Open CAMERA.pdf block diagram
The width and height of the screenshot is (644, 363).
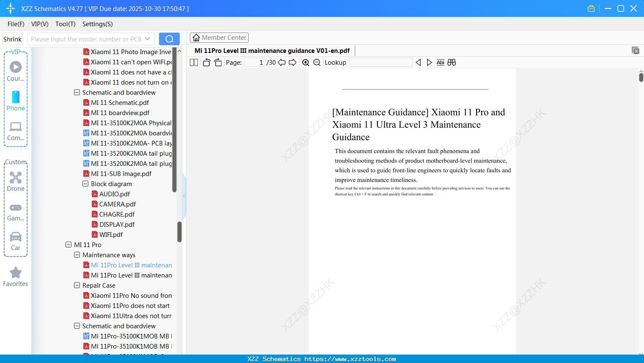(117, 204)
